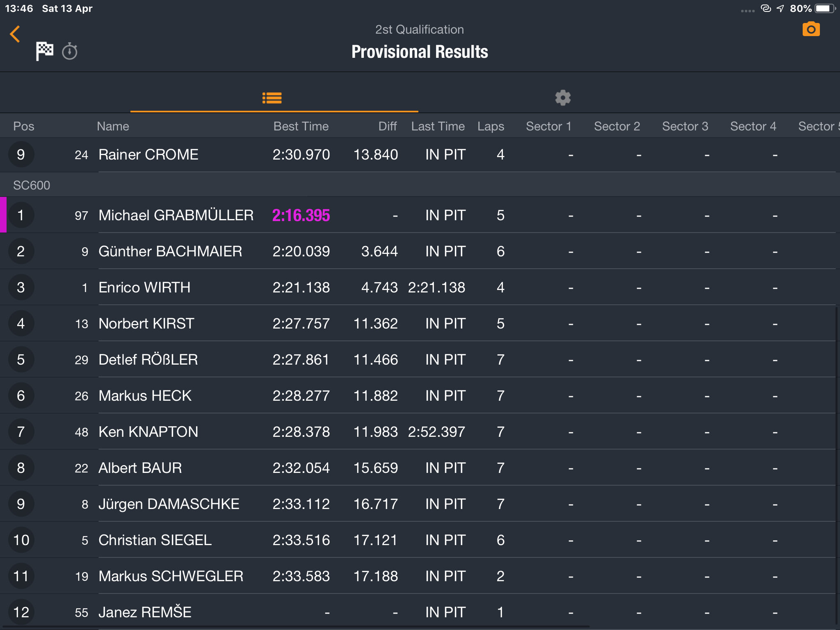
Task: Open Michael GRABMÜLLER's result row
Action: tap(420, 215)
